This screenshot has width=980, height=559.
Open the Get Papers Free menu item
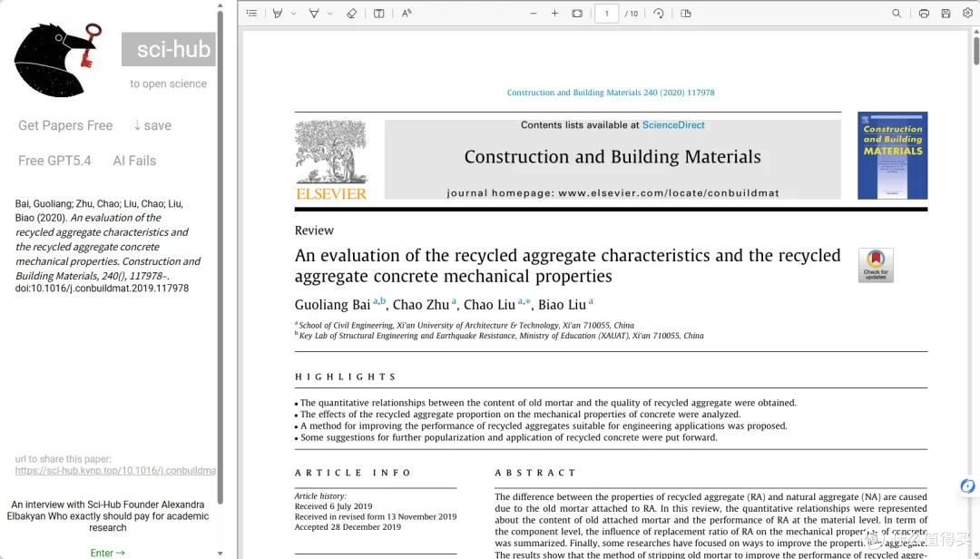coord(65,125)
